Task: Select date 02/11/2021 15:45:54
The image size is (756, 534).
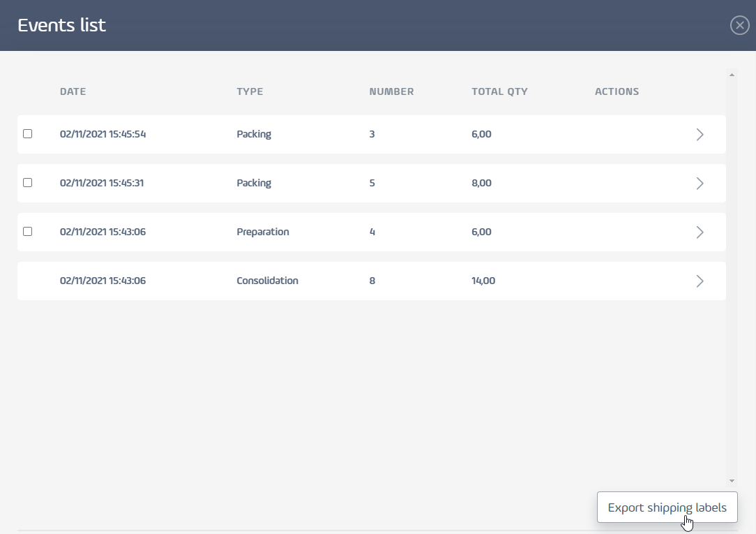Action: (103, 134)
